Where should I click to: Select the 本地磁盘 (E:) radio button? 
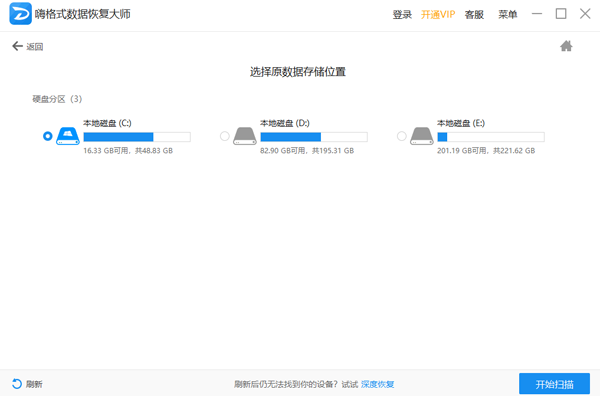tap(401, 136)
